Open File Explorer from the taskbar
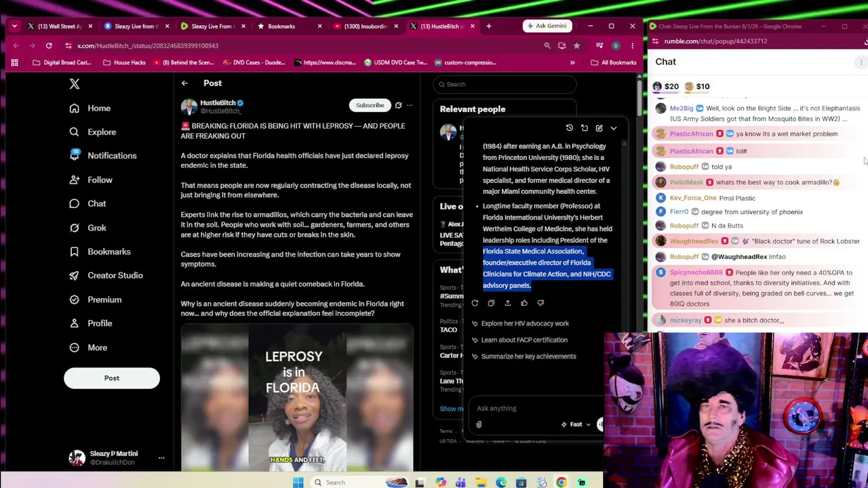868x488 pixels. pyautogui.click(x=481, y=483)
